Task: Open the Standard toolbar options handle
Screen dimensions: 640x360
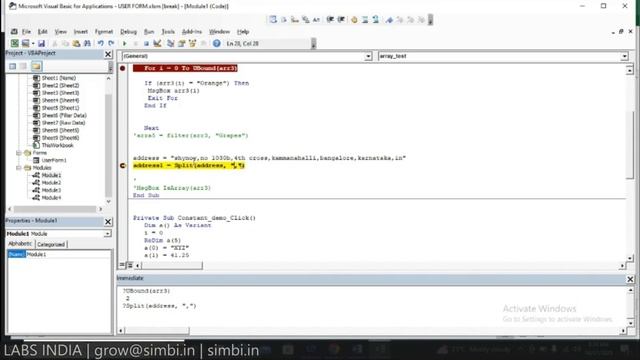Action: pos(313,43)
